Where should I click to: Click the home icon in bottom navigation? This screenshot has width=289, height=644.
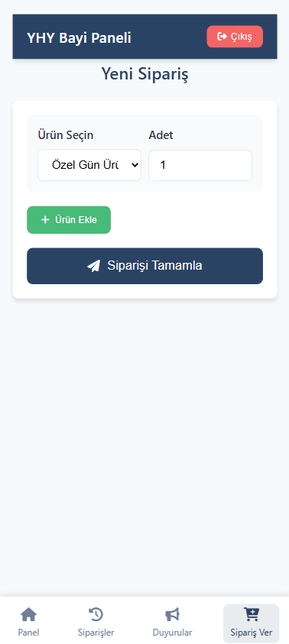(x=28, y=615)
